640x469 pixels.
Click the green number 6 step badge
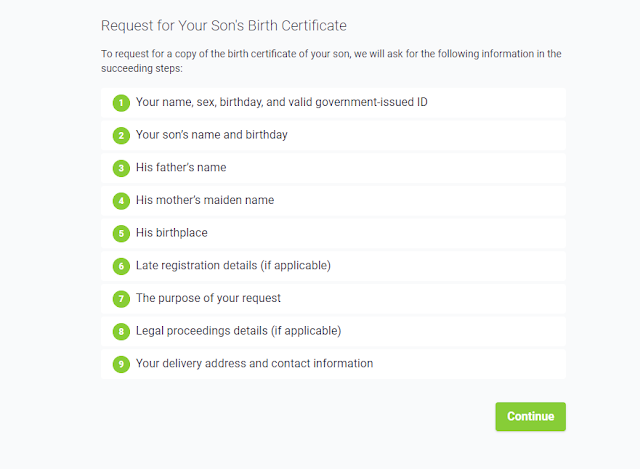pyautogui.click(x=121, y=266)
